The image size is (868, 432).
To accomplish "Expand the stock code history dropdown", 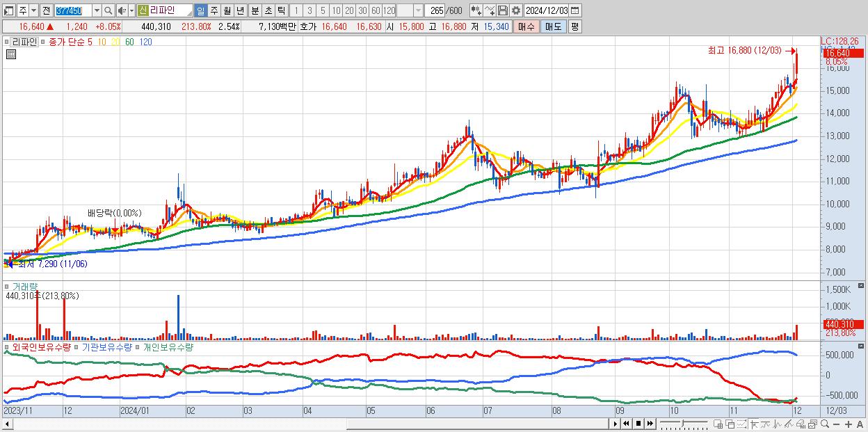I will (97, 10).
